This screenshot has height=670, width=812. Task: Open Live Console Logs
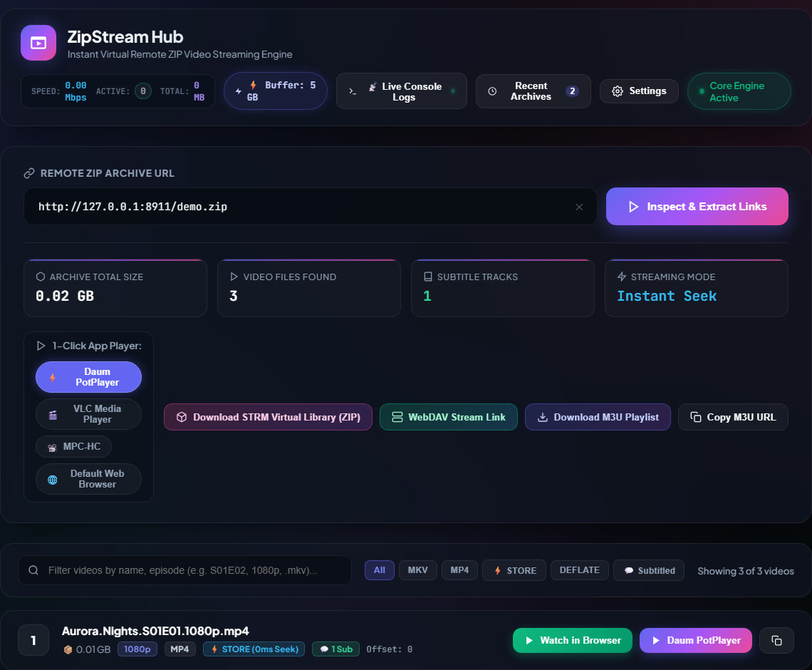click(401, 91)
